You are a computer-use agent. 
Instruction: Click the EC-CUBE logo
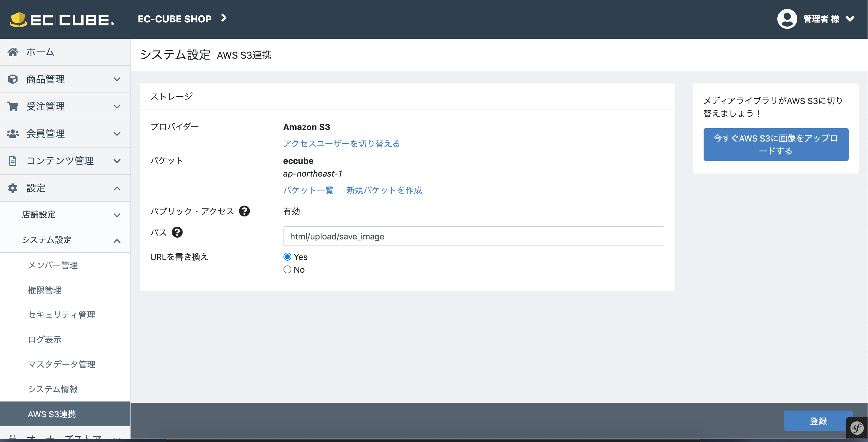(62, 20)
